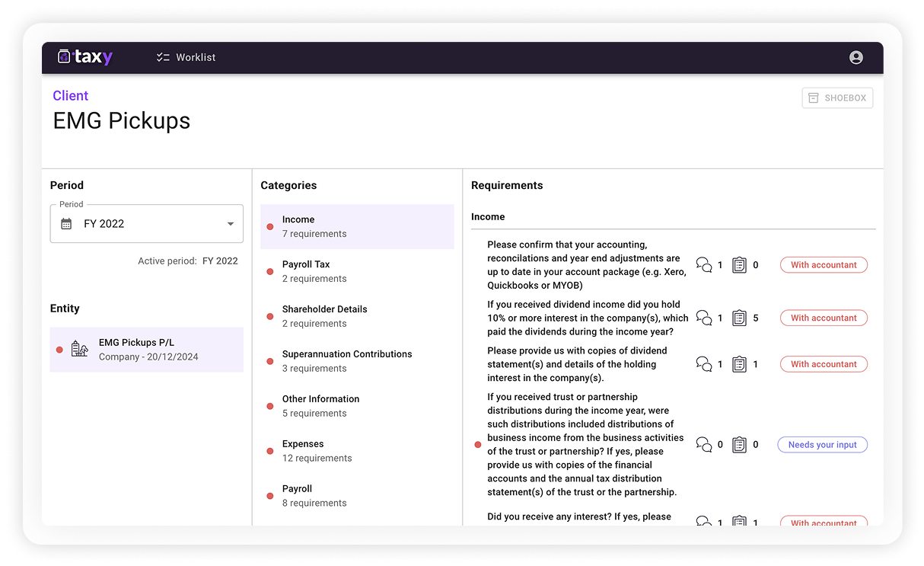Click the Client breadcrumb link

(70, 95)
